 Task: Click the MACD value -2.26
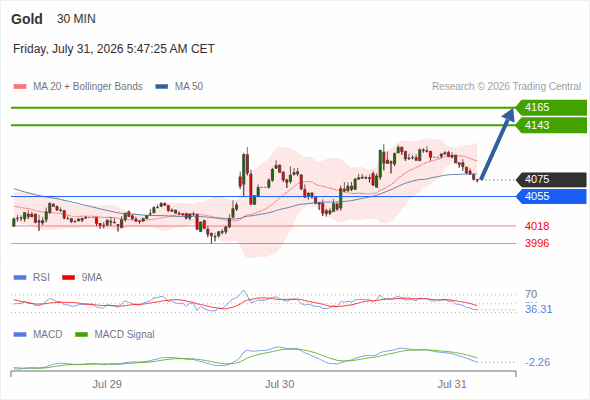coord(537,362)
